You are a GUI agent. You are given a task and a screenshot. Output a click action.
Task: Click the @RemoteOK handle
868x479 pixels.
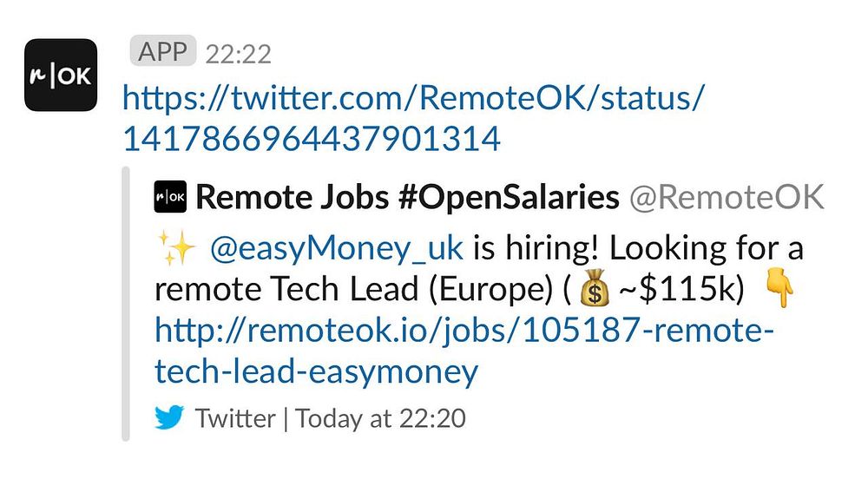tap(727, 198)
